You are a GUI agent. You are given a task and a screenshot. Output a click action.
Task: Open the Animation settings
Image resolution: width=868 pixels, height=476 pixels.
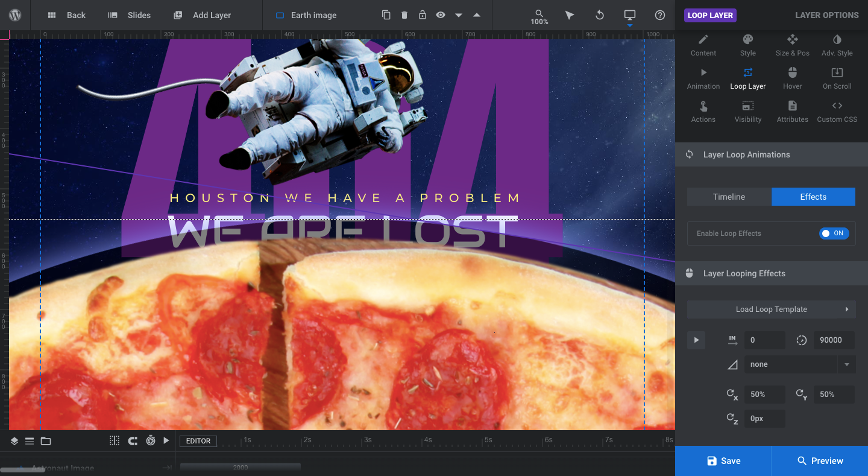tap(703, 78)
